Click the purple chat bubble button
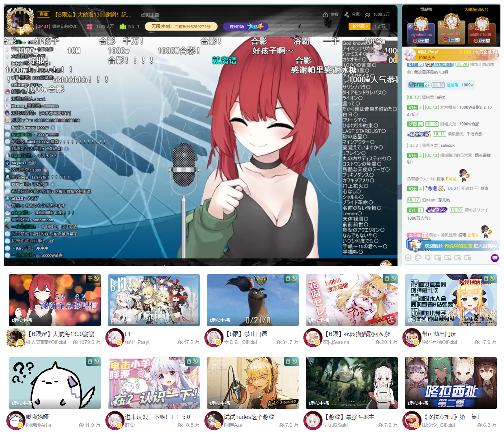Viewport: 504px width, 434px height. pyautogui.click(x=495, y=257)
